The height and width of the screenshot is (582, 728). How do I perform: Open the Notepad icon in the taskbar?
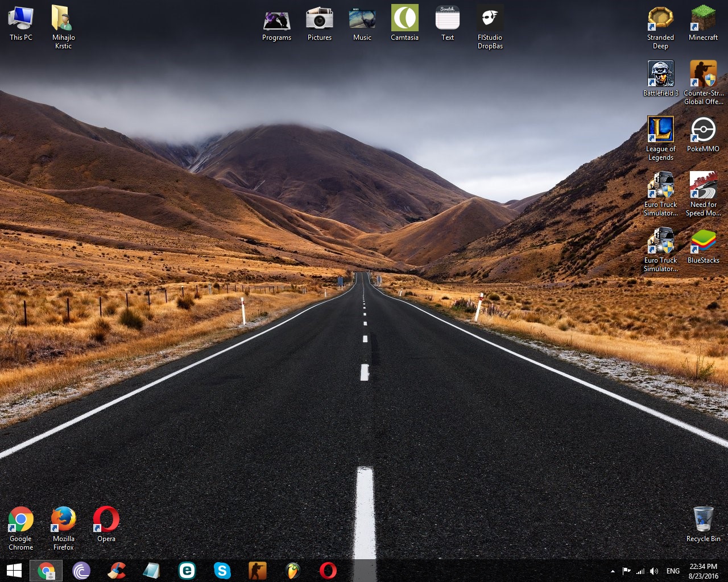pos(152,571)
